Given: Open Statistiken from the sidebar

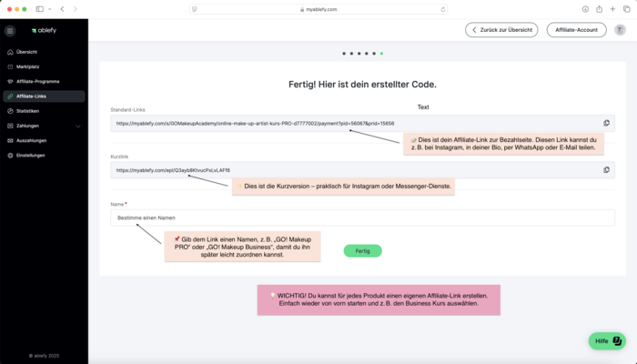Looking at the screenshot, I should [28, 110].
